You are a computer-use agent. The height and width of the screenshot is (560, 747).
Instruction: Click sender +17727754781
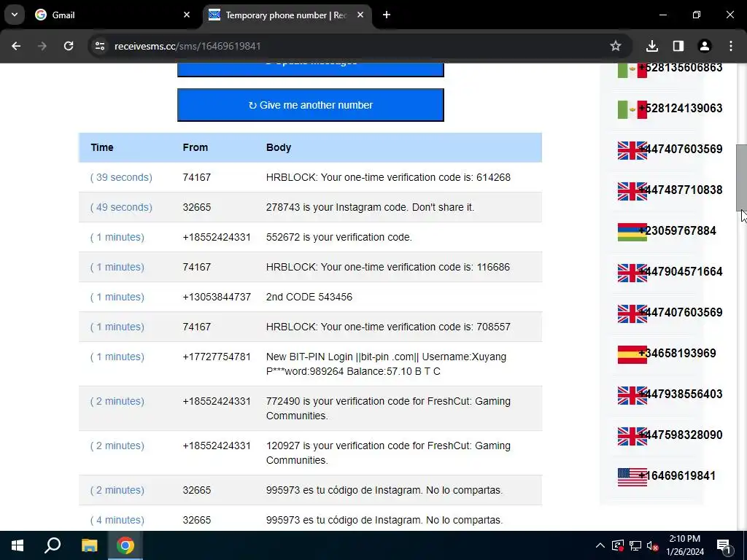(217, 357)
